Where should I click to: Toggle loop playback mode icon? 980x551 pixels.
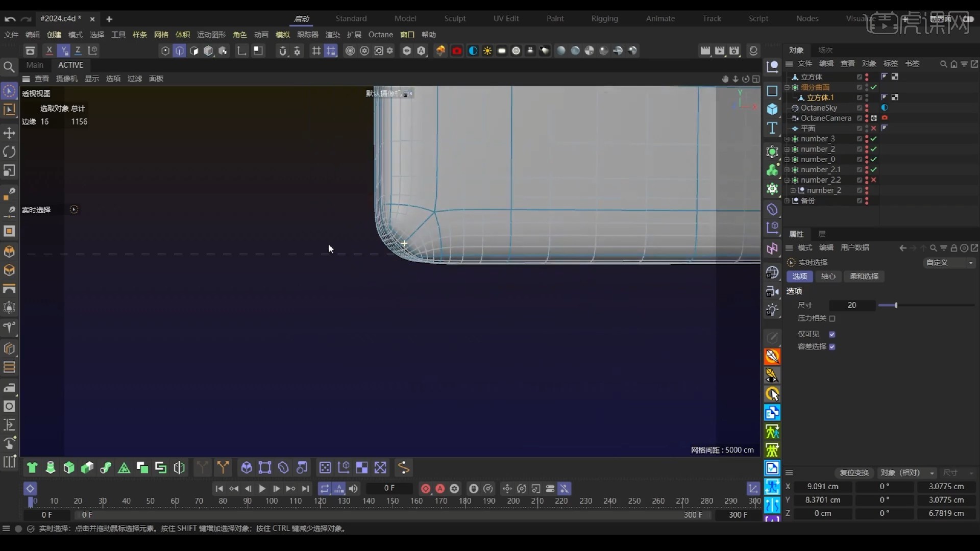[x=325, y=489]
